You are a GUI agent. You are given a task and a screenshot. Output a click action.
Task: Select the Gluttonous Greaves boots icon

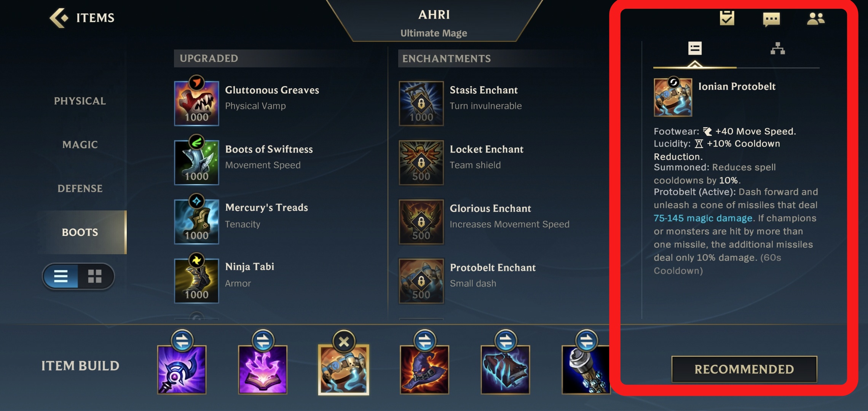[196, 103]
